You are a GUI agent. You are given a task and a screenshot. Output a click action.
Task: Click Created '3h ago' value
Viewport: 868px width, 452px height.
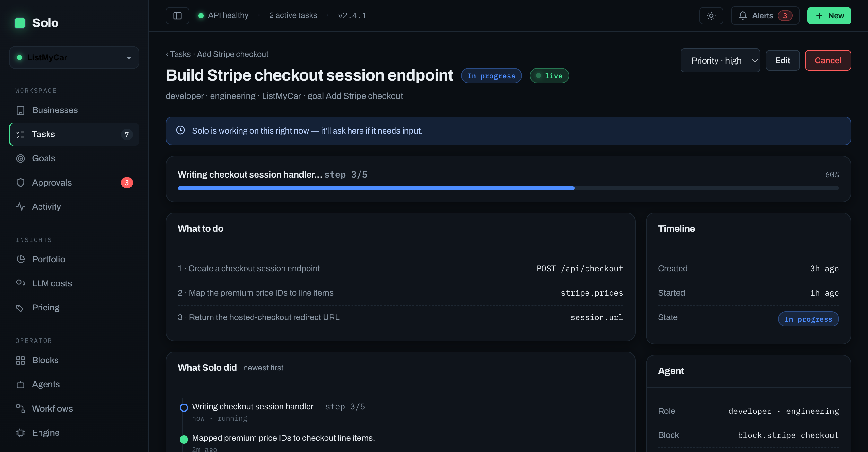click(824, 269)
